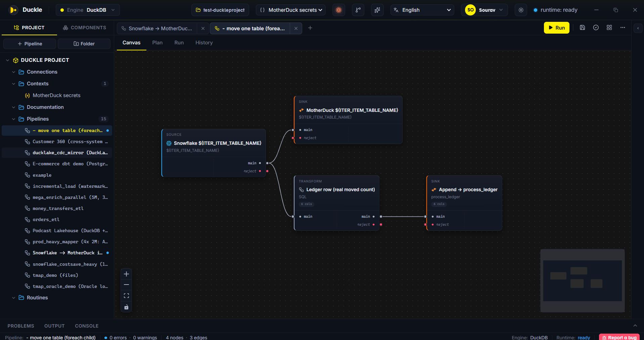Click the fit view icon

tap(126, 296)
